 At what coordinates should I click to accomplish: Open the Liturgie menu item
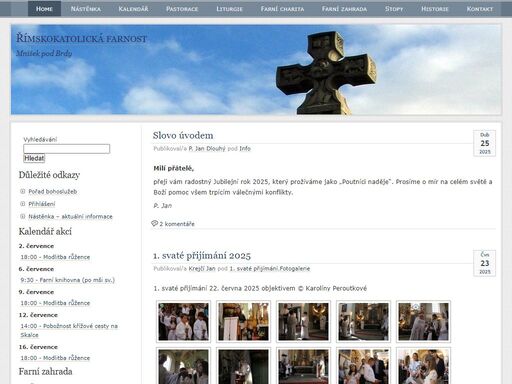[x=229, y=9]
